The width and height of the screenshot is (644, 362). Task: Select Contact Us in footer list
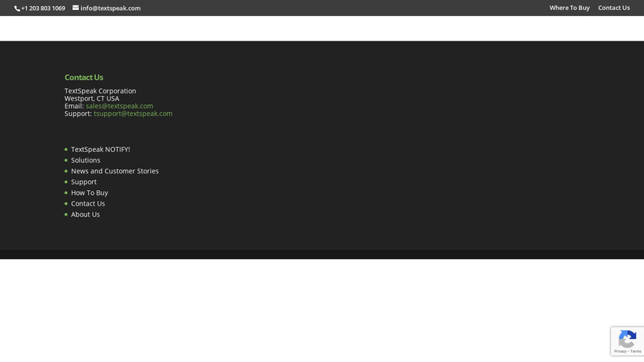point(88,203)
